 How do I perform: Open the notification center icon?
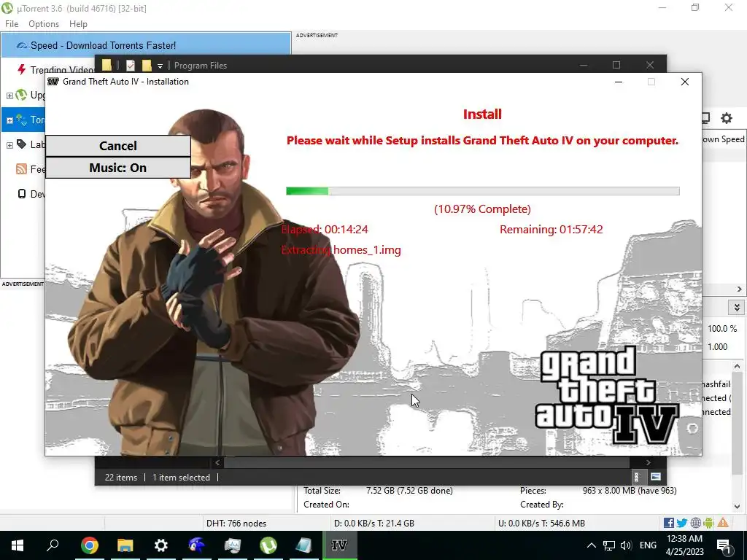[x=724, y=545]
